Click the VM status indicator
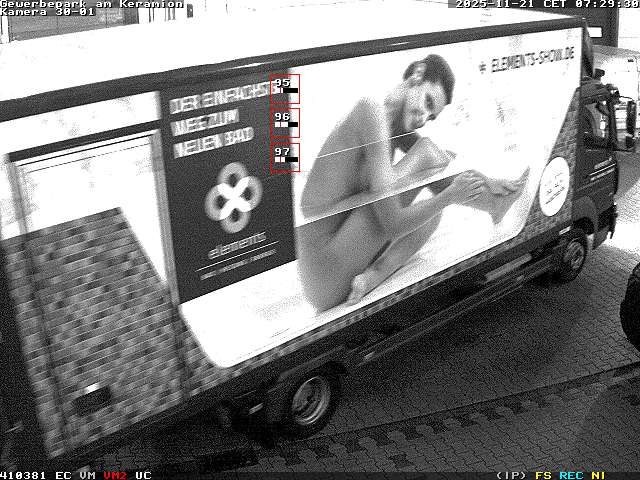Screen dimensions: 640x480 tap(88, 475)
